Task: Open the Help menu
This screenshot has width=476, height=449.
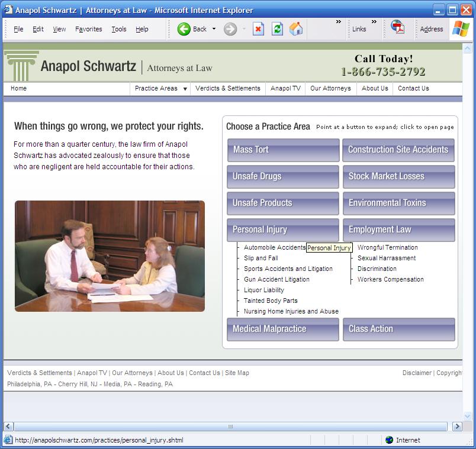Action: (141, 29)
